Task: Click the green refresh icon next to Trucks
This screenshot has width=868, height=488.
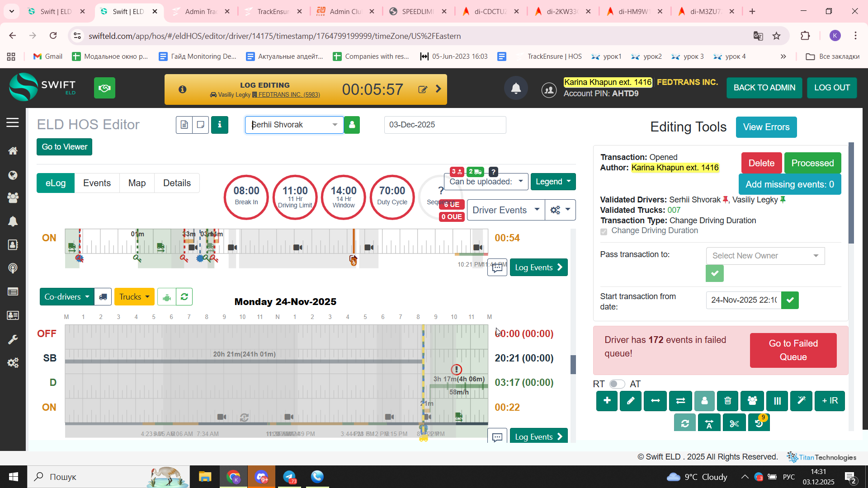Action: pos(184,297)
